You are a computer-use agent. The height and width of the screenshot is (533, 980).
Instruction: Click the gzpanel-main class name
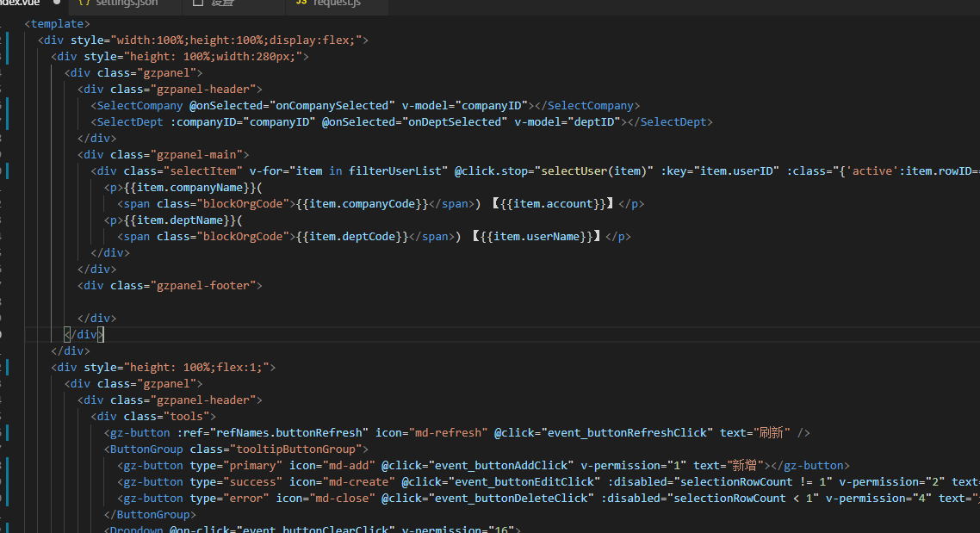click(x=196, y=154)
